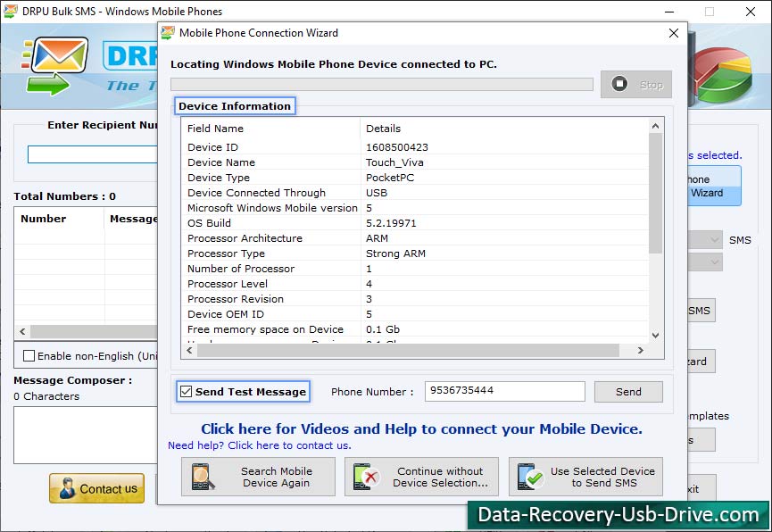This screenshot has height=532, width=772.
Task: Click right arrow of device info horizontal scrollbar
Action: [x=641, y=350]
